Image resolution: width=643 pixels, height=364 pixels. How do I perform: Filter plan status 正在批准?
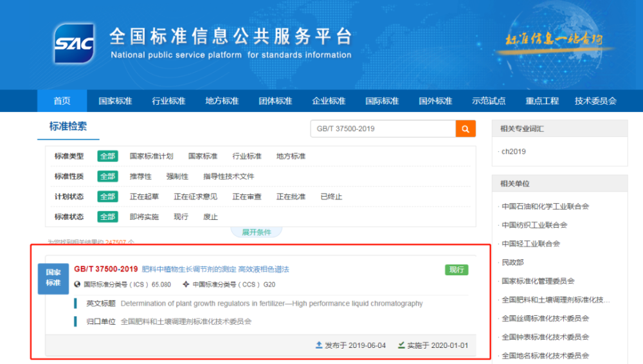tap(291, 196)
